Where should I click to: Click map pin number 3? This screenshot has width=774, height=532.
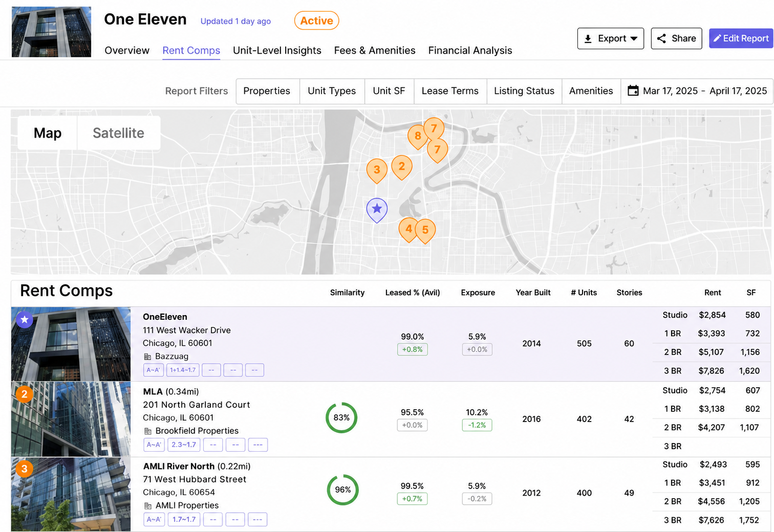point(377,171)
